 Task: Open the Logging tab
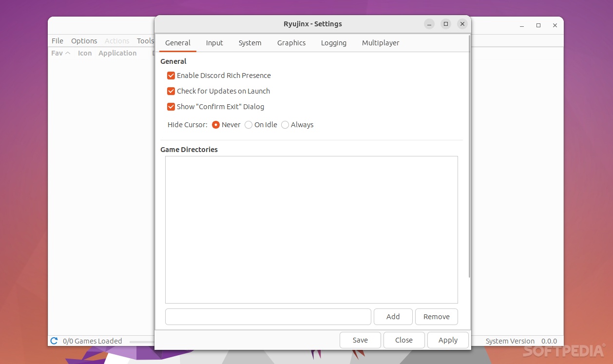pos(333,43)
